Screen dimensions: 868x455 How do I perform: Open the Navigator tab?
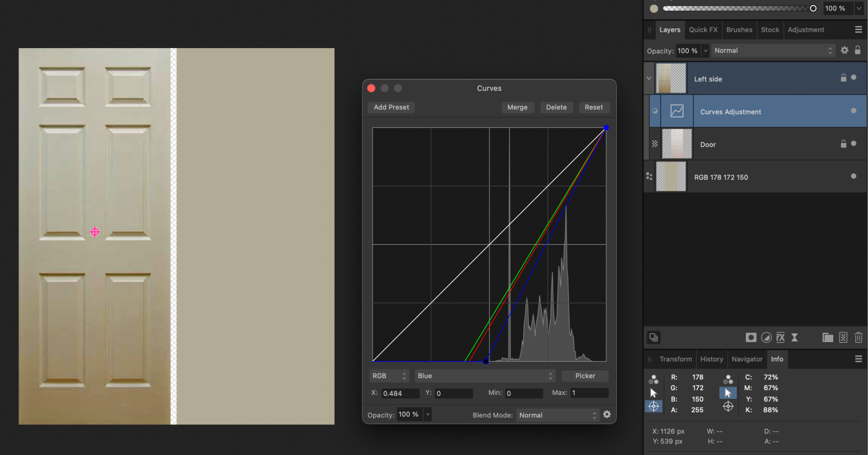[x=746, y=359]
